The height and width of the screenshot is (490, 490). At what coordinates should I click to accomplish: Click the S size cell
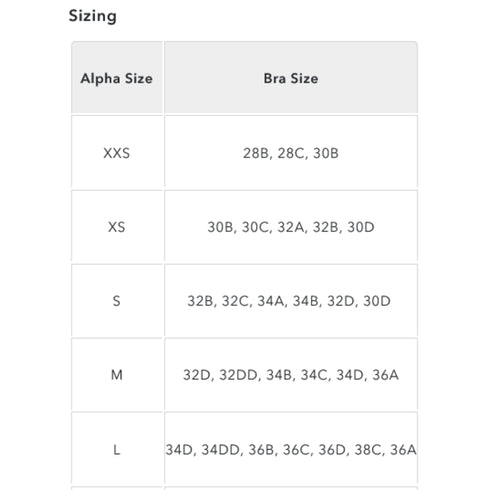click(117, 301)
